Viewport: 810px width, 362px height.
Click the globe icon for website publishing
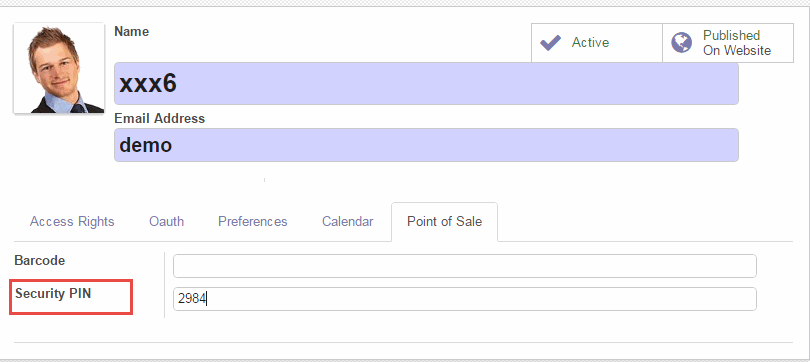click(681, 42)
